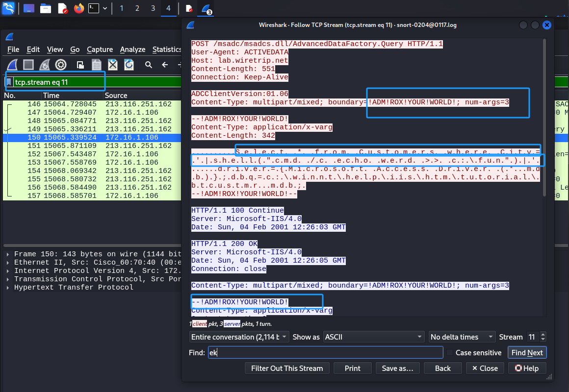Click the Back button
The image size is (569, 392).
click(x=443, y=368)
